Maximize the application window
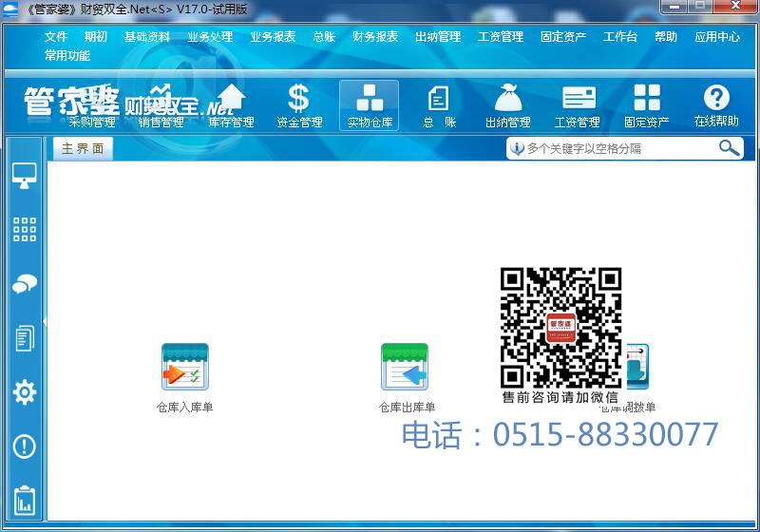 (700, 7)
